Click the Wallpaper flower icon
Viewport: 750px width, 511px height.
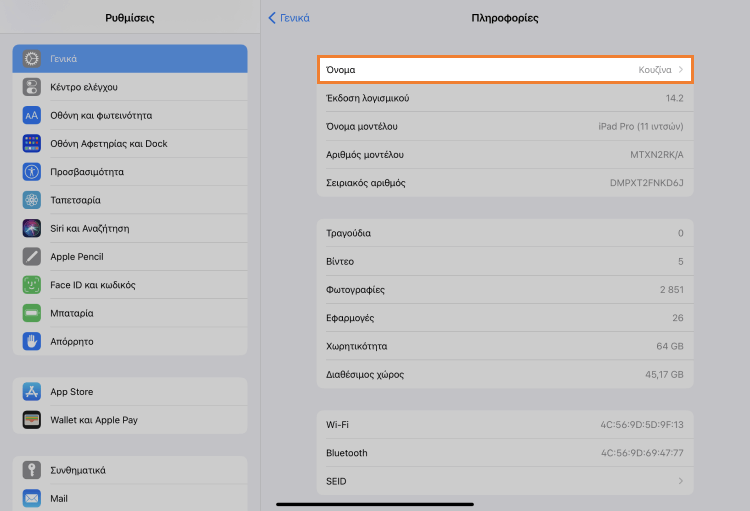[x=32, y=200]
